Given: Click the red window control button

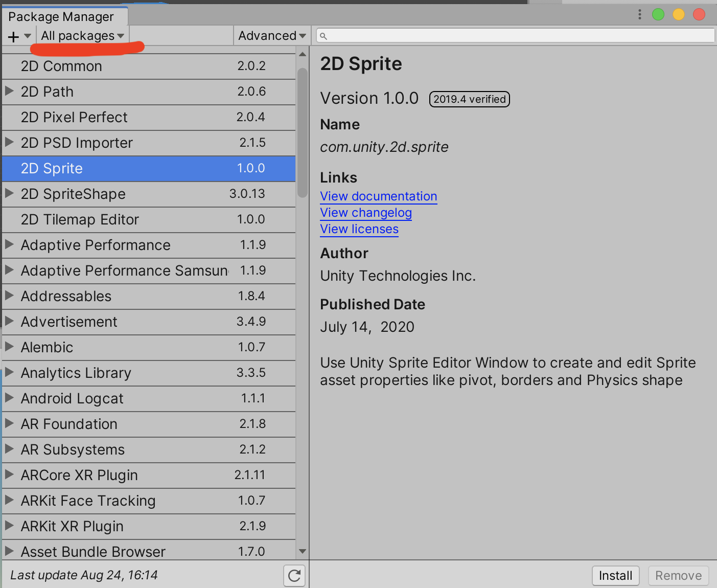Looking at the screenshot, I should (699, 14).
